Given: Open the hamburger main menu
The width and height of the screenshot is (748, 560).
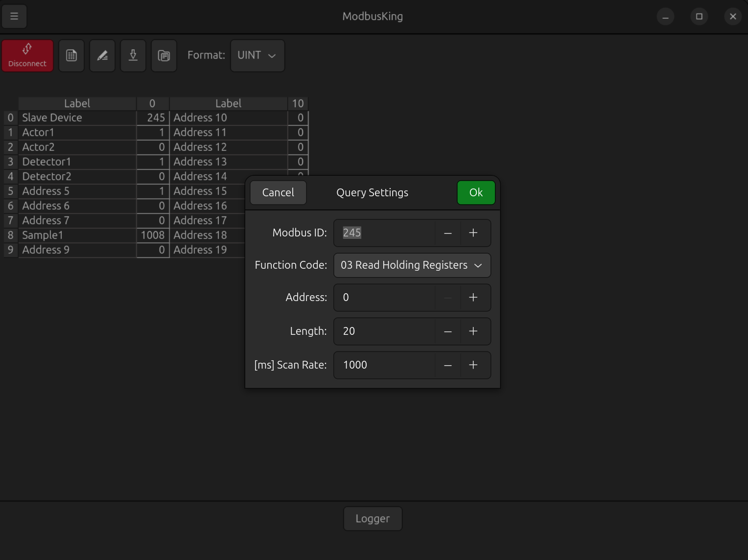Looking at the screenshot, I should coord(14,16).
